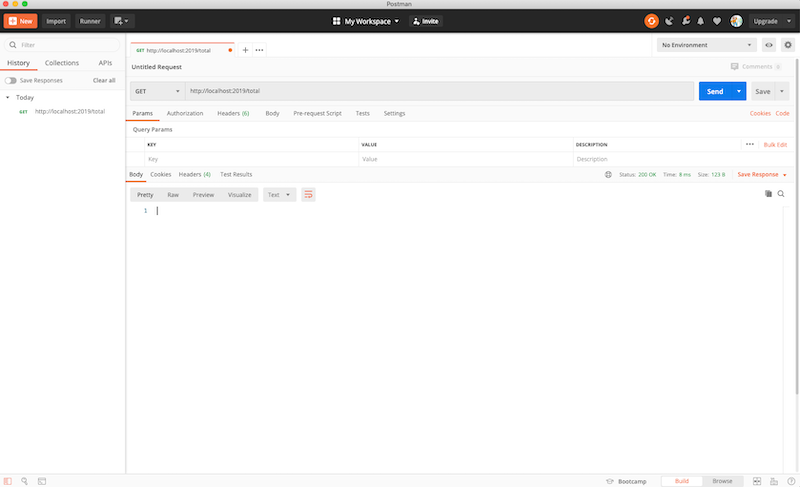The height and width of the screenshot is (487, 800).
Task: Open the Tests tab
Action: [x=363, y=113]
